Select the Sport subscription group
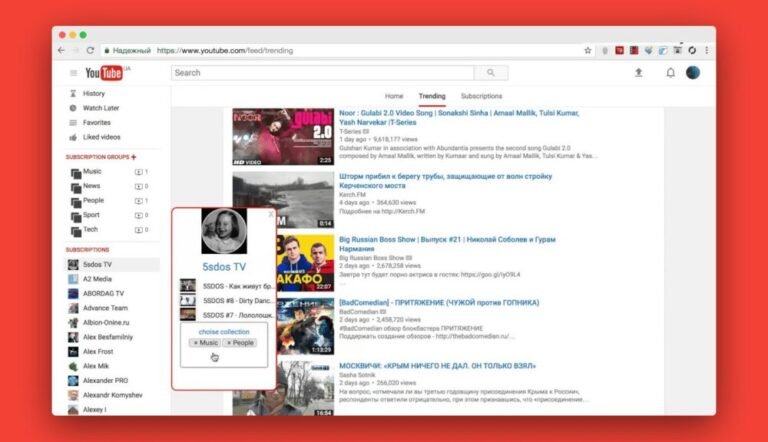 (x=91, y=215)
